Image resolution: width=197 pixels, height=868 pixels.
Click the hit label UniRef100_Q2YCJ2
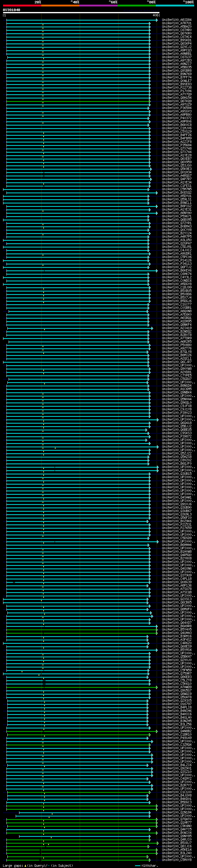tap(177, 47)
